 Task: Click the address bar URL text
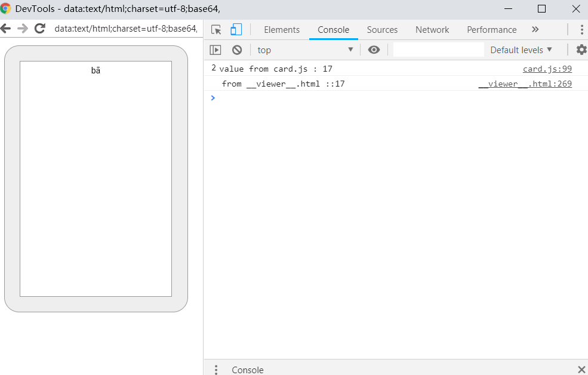click(125, 29)
